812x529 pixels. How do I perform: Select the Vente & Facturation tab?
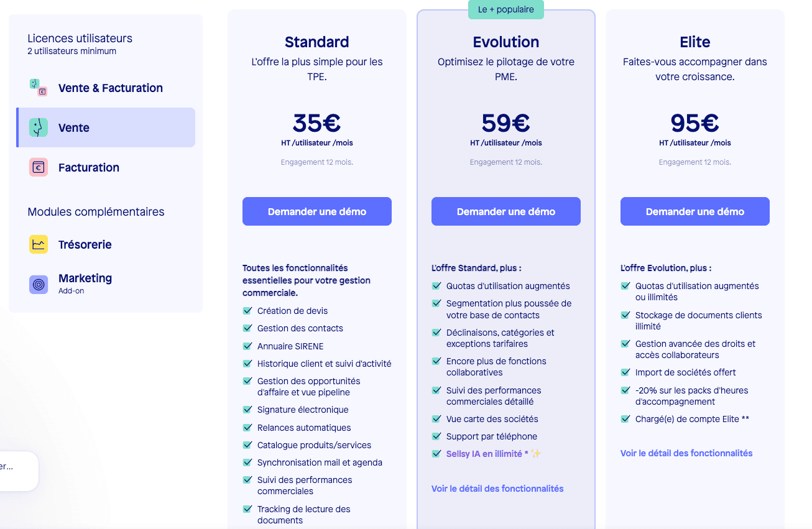109,88
